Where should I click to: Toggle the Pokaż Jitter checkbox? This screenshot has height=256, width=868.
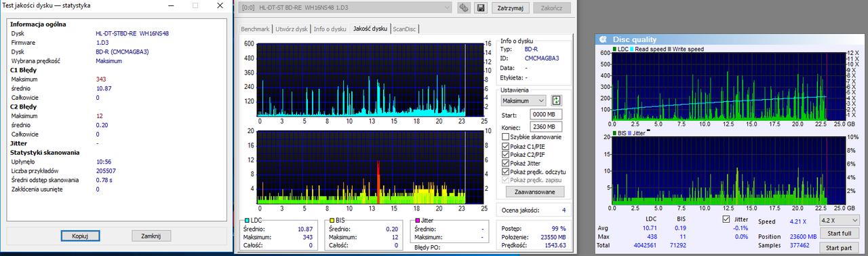point(506,164)
